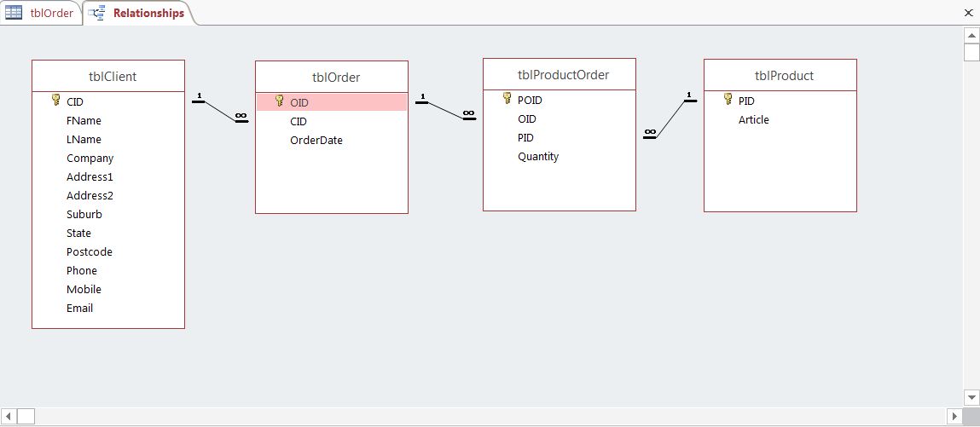The image size is (980, 427).
Task: Select the tblClient to tblOrder relationship line
Action: [220, 111]
